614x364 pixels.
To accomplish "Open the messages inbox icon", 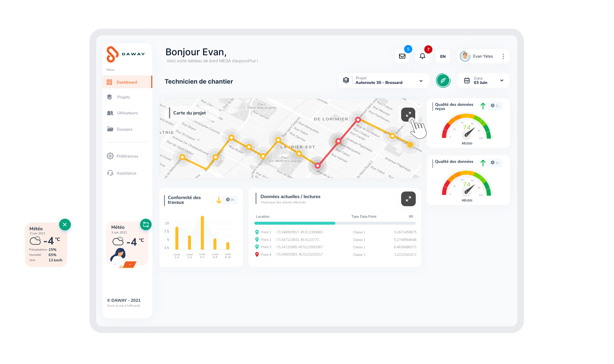I will tap(402, 56).
